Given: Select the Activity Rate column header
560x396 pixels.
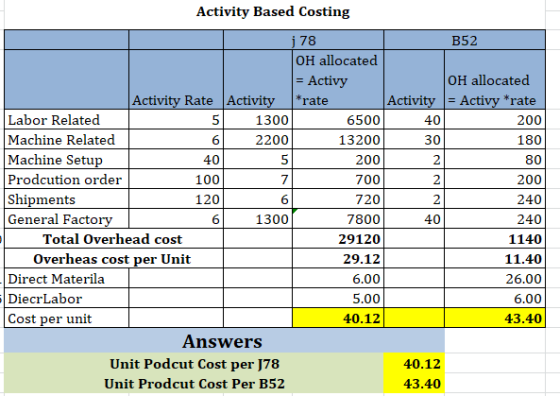Looking at the screenshot, I should [x=176, y=80].
